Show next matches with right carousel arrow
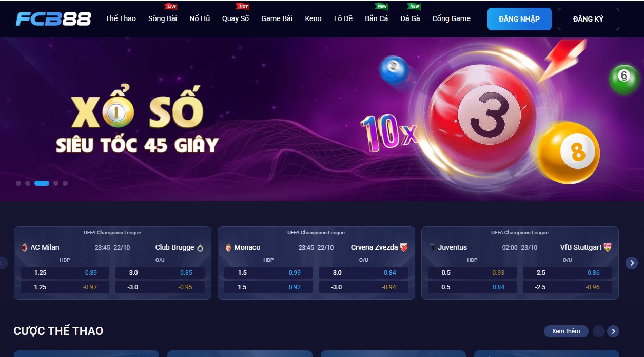This screenshot has width=644, height=357. (632, 263)
